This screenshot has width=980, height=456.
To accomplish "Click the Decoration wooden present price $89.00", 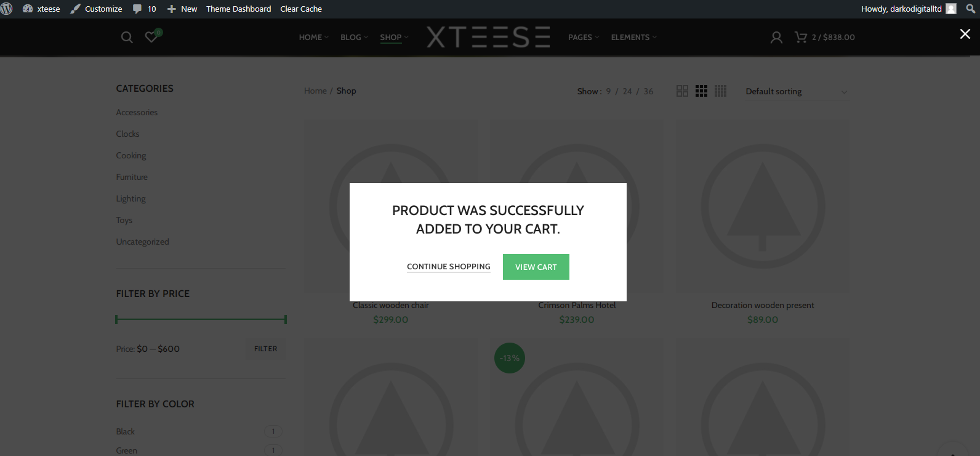I will coord(763,320).
